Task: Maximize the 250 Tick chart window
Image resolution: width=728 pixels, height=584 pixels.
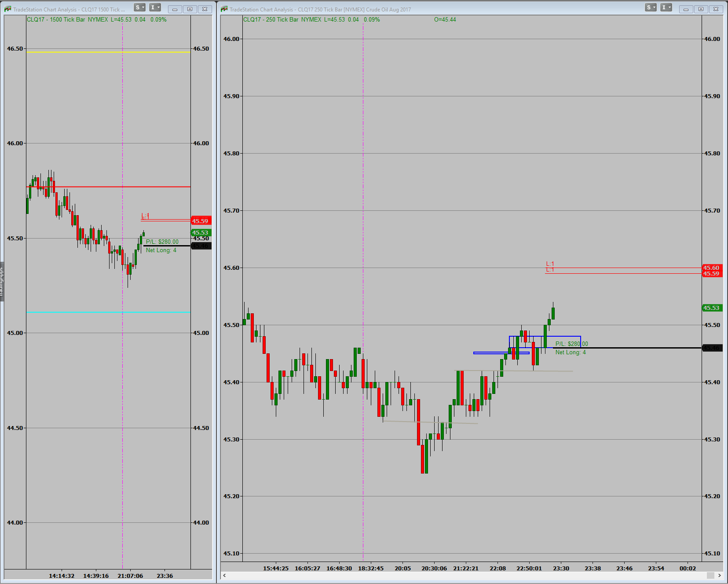Action: [701, 9]
